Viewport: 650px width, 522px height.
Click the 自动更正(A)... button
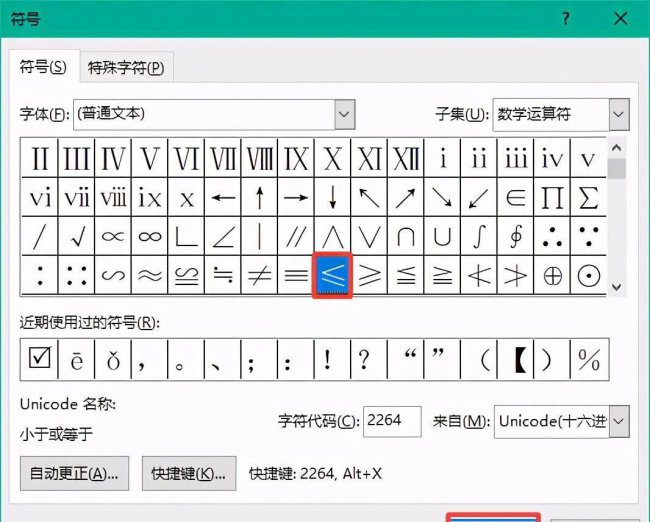pyautogui.click(x=74, y=473)
